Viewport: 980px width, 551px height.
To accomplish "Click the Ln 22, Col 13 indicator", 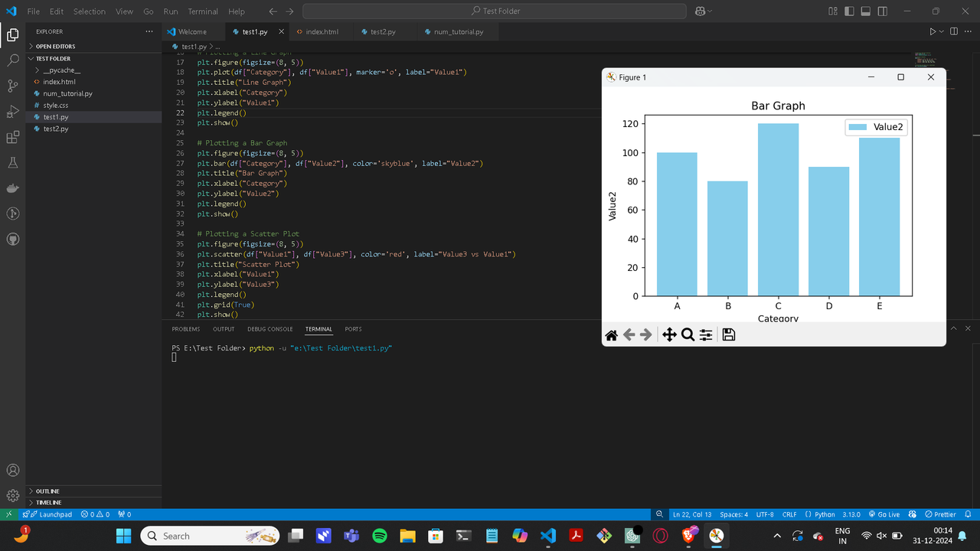I will 692,514.
